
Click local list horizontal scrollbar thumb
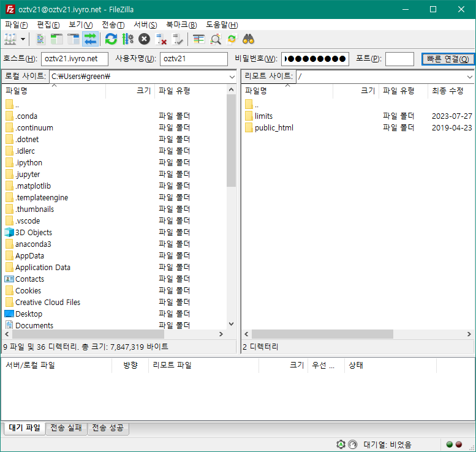88,334
